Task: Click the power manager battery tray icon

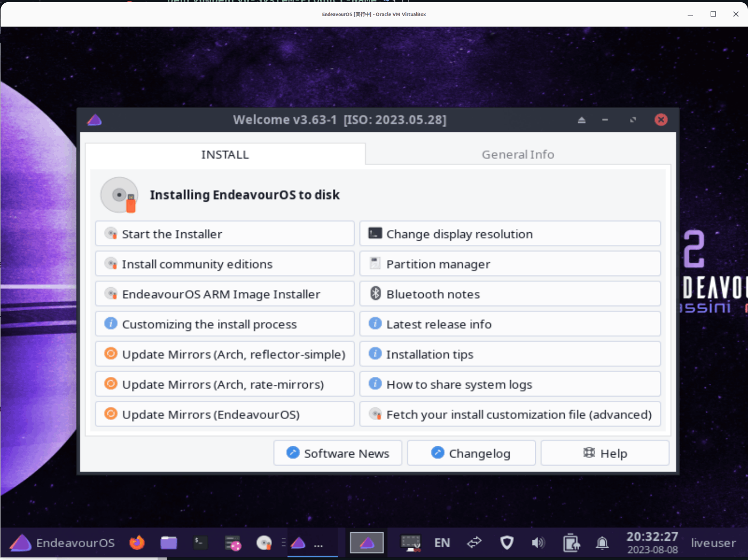Action: point(571,543)
